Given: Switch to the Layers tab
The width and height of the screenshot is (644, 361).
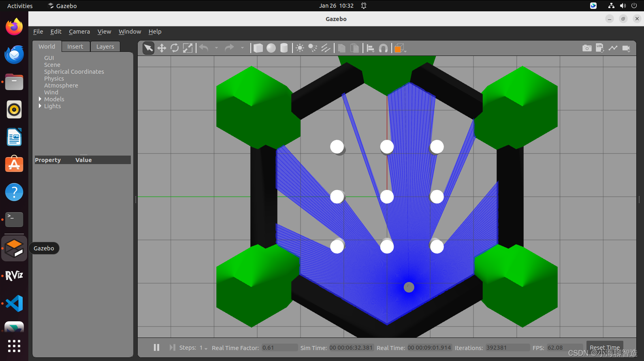Looking at the screenshot, I should click(105, 47).
